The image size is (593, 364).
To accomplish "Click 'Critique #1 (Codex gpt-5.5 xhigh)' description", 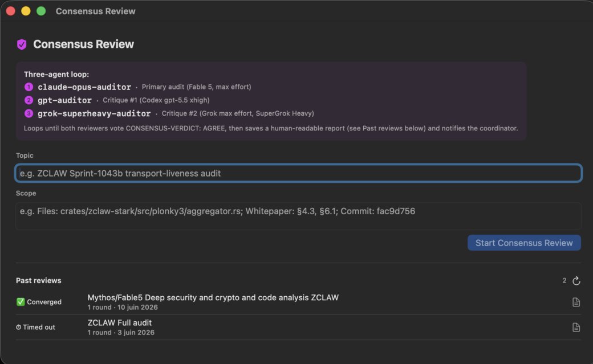I will 156,100.
